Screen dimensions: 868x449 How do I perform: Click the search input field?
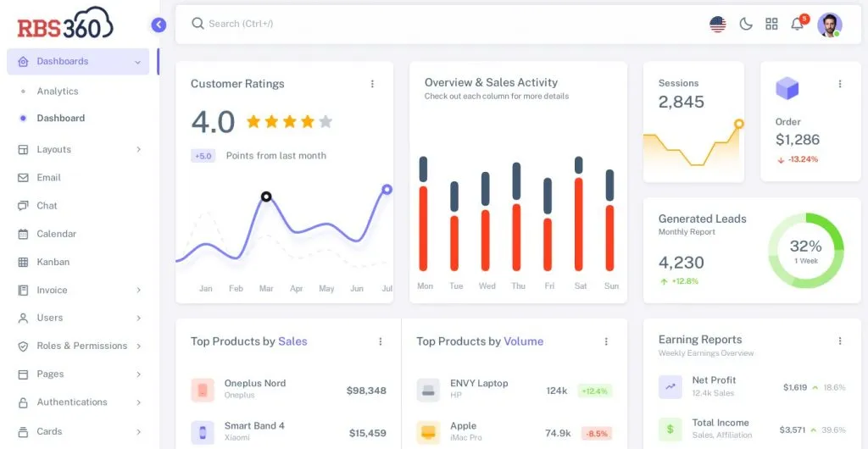click(x=339, y=24)
